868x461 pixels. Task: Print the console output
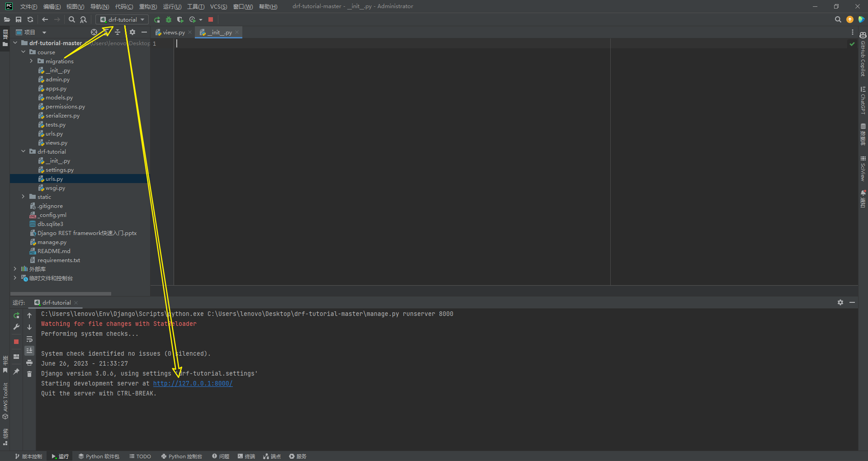tap(29, 362)
